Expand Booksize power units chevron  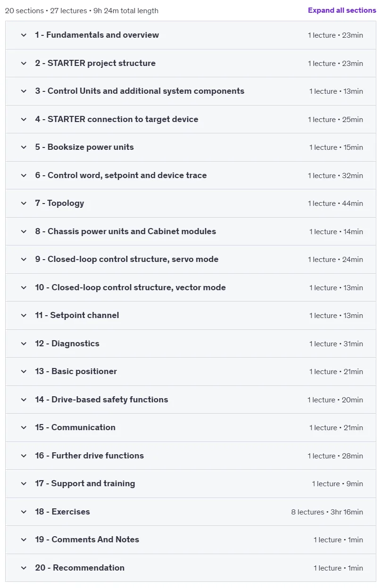pyautogui.click(x=24, y=147)
